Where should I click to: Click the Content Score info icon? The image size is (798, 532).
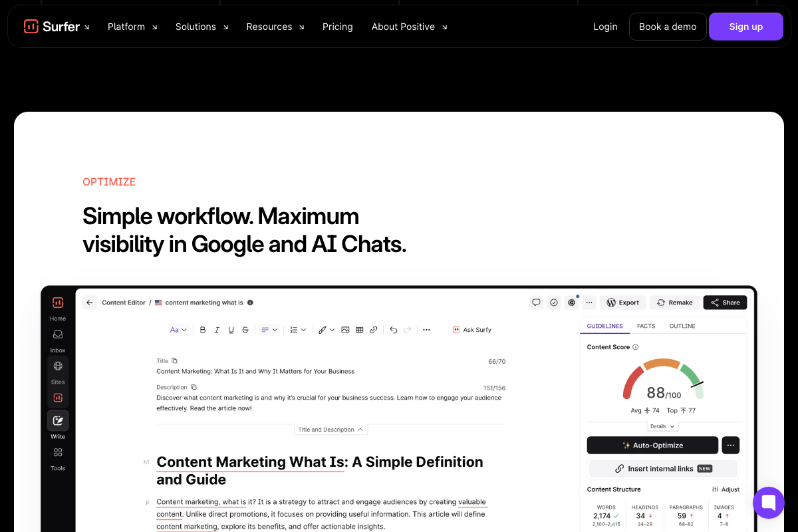click(x=635, y=347)
